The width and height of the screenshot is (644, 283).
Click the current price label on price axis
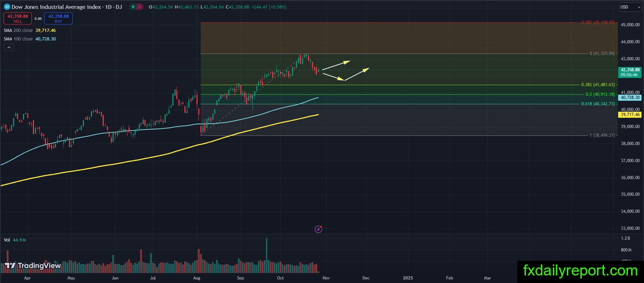(x=630, y=72)
